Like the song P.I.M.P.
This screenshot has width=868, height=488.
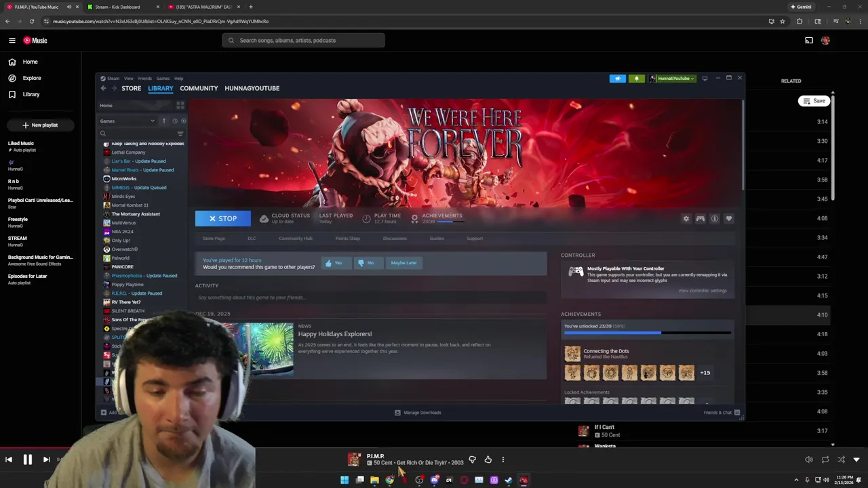point(488,460)
